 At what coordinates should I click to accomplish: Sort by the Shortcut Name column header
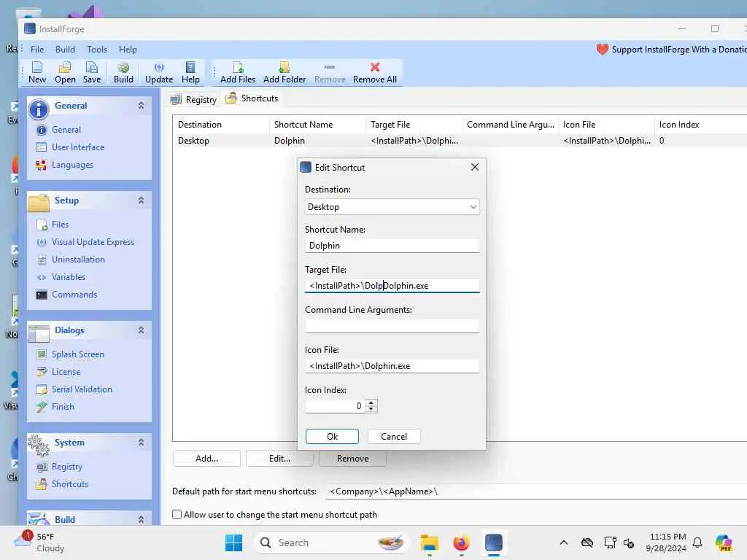pyautogui.click(x=318, y=125)
